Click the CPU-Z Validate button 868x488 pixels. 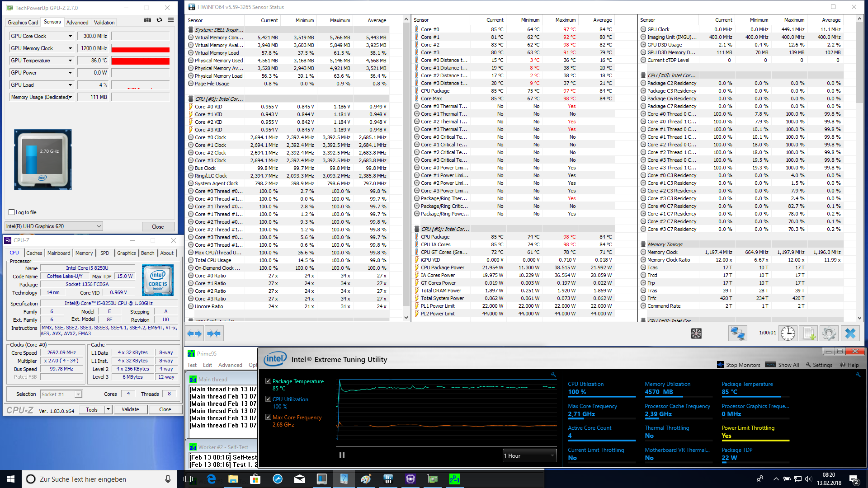(x=130, y=409)
